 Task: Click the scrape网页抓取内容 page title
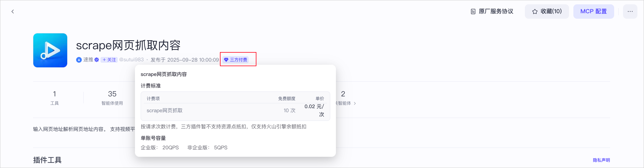pos(128,45)
